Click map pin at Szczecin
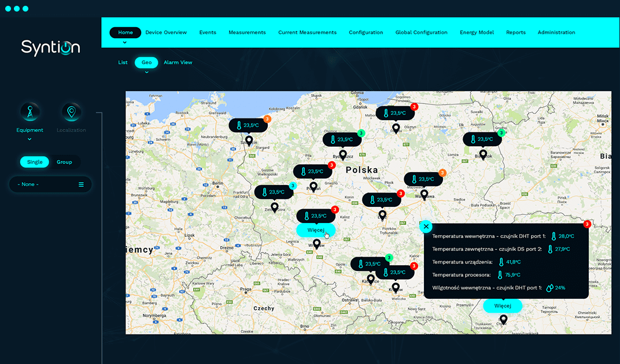620x364 pixels. click(x=249, y=140)
